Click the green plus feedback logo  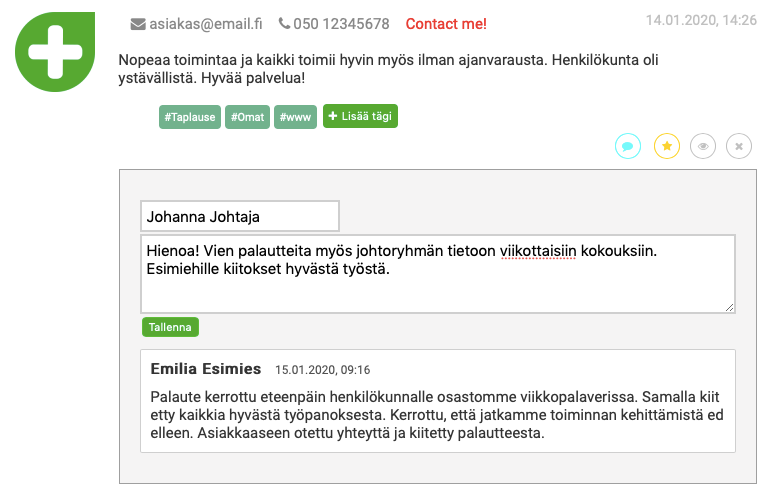(x=55, y=52)
